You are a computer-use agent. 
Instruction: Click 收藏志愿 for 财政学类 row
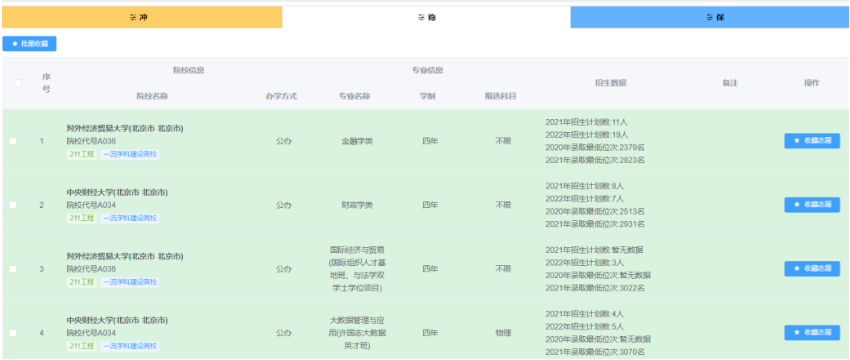coord(812,205)
